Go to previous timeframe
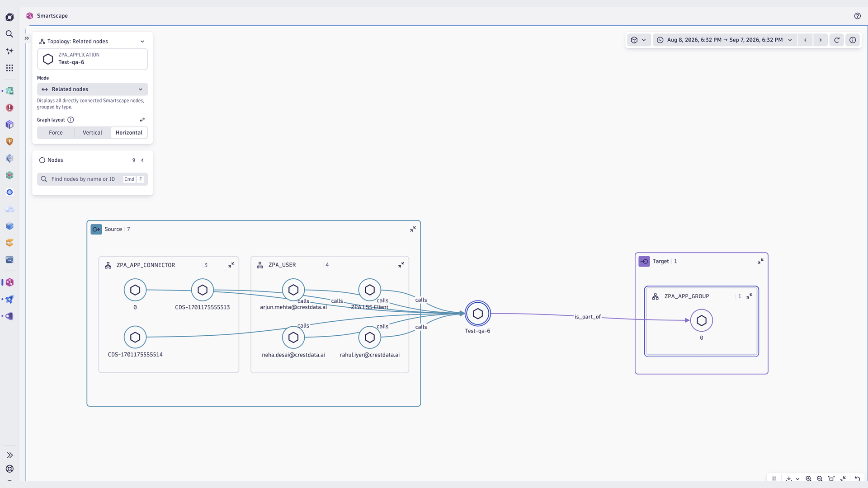Screen dimensions: 868x488 805,40
